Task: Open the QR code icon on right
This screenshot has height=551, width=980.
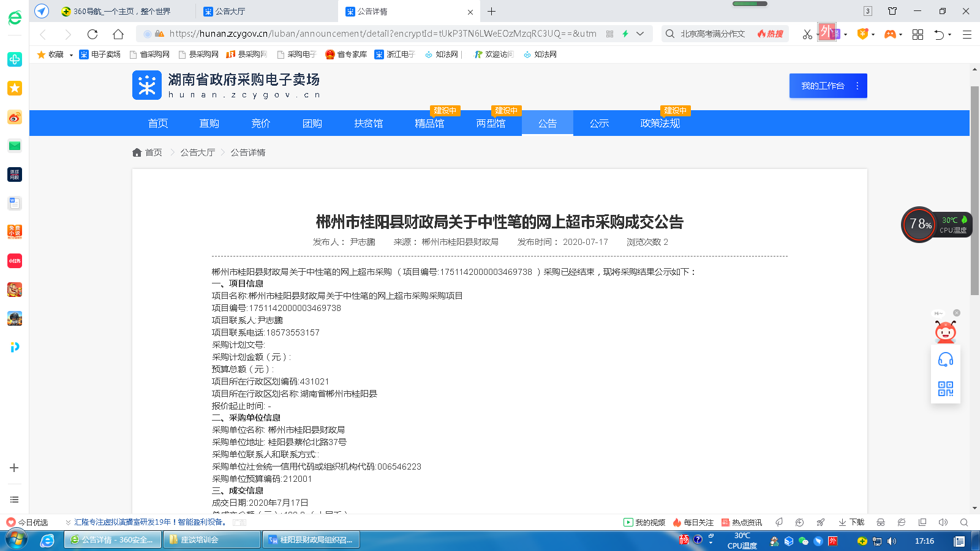Action: pyautogui.click(x=945, y=389)
